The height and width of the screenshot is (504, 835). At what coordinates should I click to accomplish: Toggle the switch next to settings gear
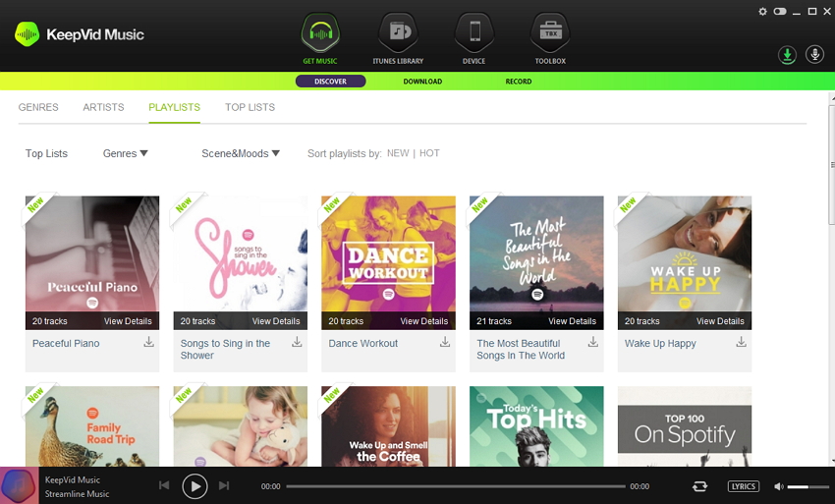[780, 12]
